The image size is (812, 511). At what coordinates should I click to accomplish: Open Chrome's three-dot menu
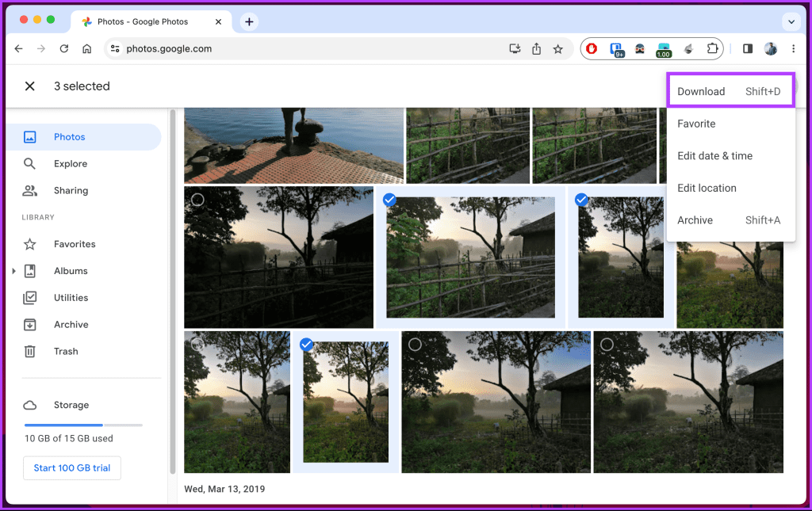click(x=794, y=48)
